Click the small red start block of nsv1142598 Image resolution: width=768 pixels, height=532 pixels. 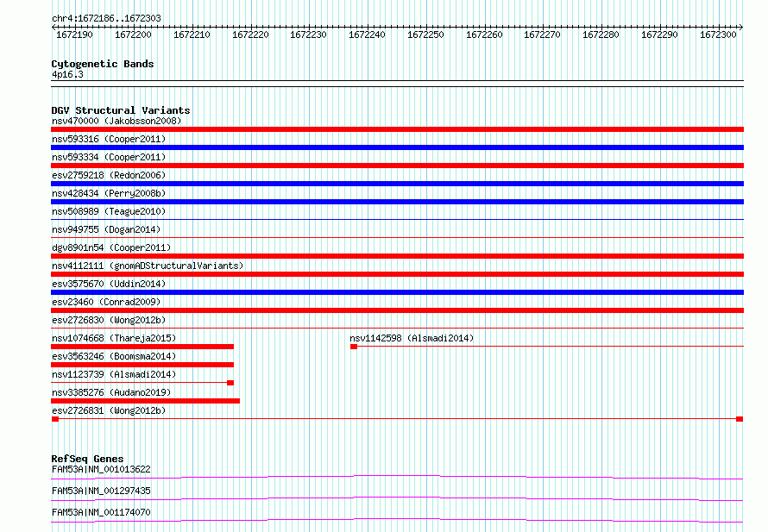point(354,347)
